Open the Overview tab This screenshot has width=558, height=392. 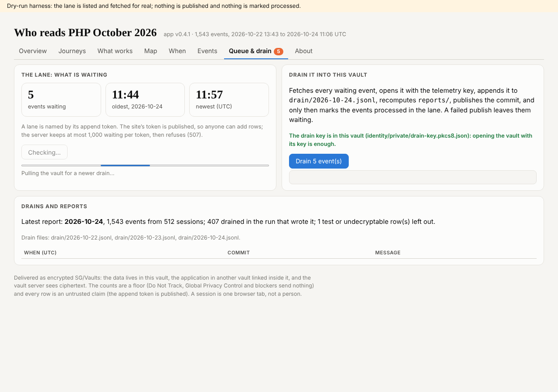33,51
